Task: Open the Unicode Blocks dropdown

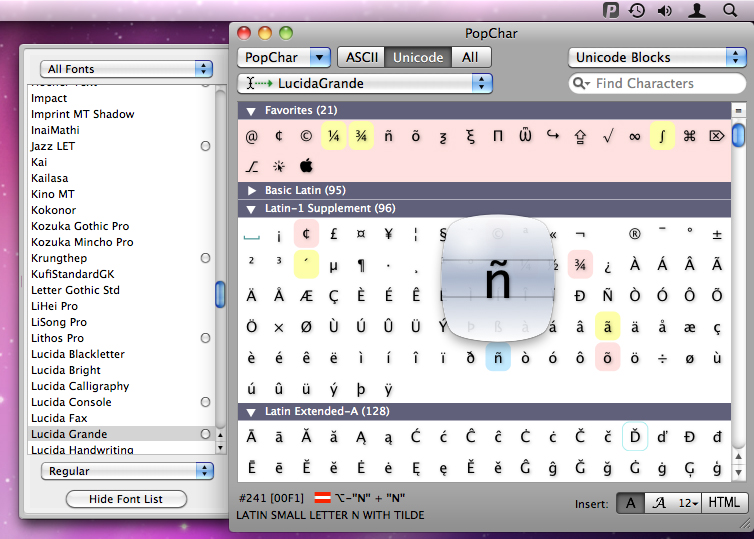Action: pos(657,58)
